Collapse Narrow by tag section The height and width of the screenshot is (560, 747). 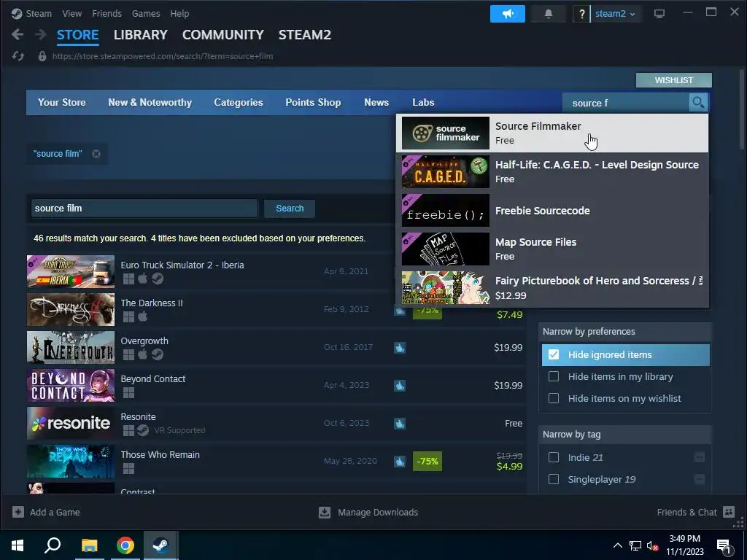[625, 435]
